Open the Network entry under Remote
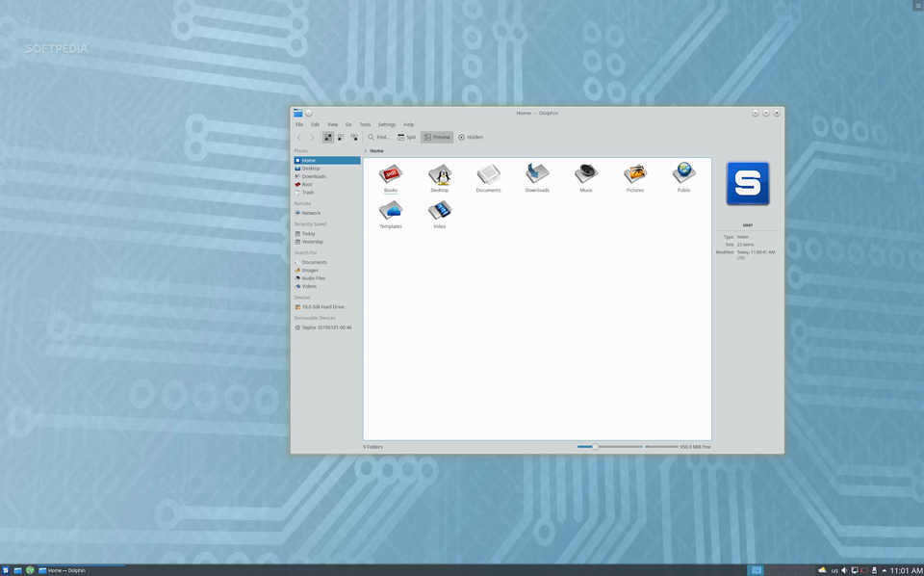 (x=310, y=213)
